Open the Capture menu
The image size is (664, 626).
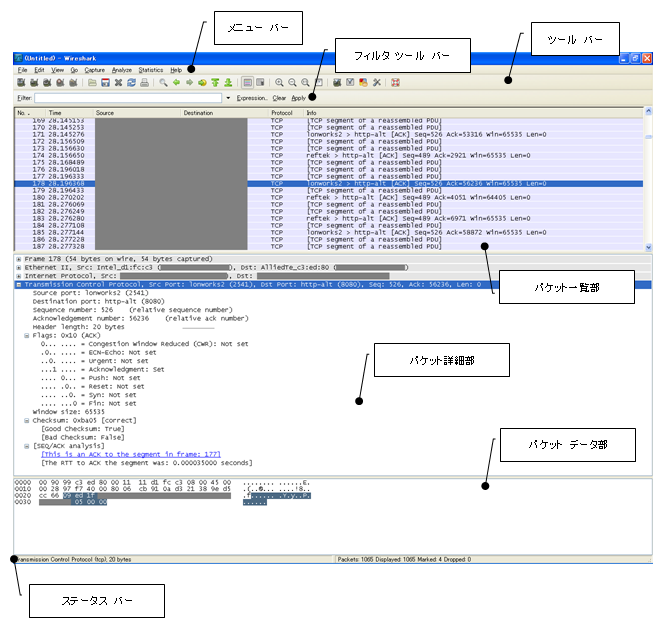pyautogui.click(x=95, y=70)
